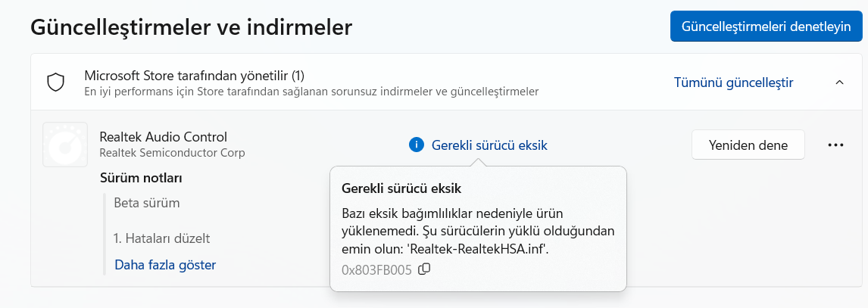Open the Gerekli sürücü eksik status link
This screenshot has height=308, width=868.
(x=489, y=145)
